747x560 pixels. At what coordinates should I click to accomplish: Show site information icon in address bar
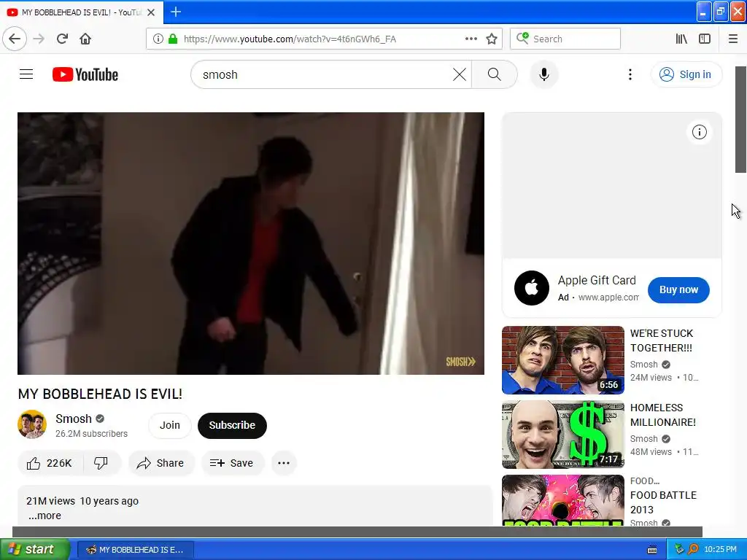coord(158,39)
